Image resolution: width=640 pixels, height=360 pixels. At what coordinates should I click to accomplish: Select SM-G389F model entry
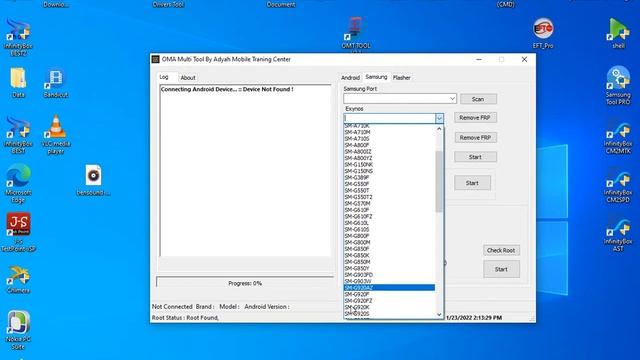click(x=389, y=178)
